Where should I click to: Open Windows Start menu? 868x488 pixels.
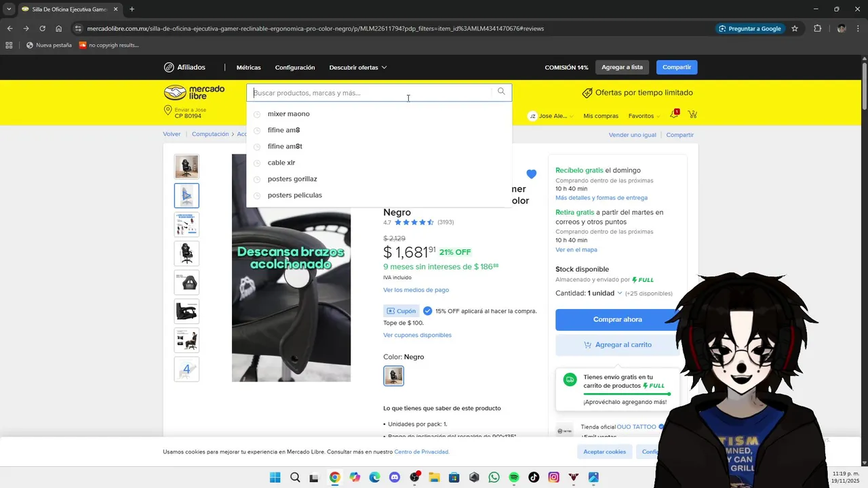tap(275, 477)
